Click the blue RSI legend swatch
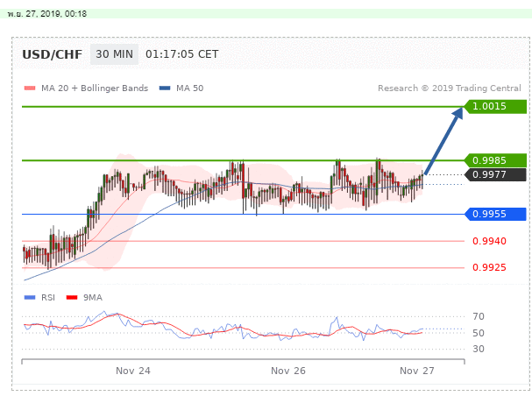 point(30,298)
